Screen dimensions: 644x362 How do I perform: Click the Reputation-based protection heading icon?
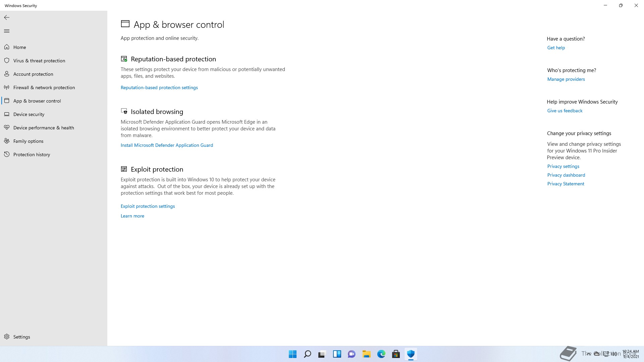[124, 59]
